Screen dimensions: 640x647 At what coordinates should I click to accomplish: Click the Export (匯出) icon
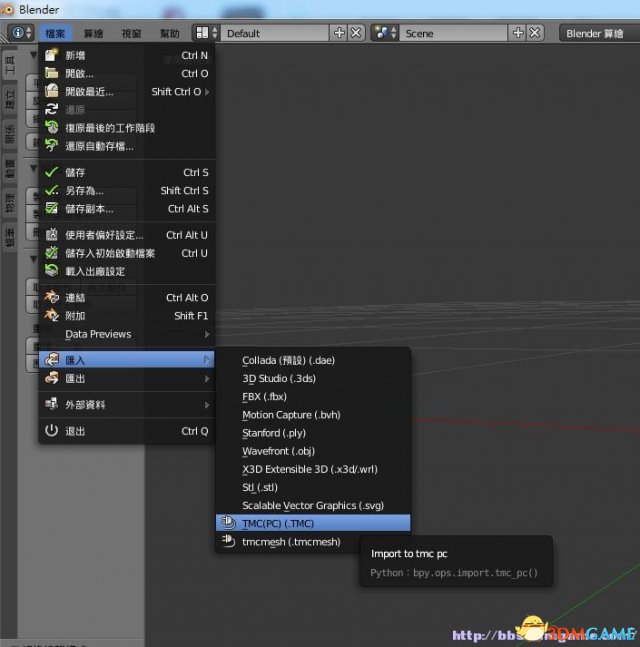[52, 378]
